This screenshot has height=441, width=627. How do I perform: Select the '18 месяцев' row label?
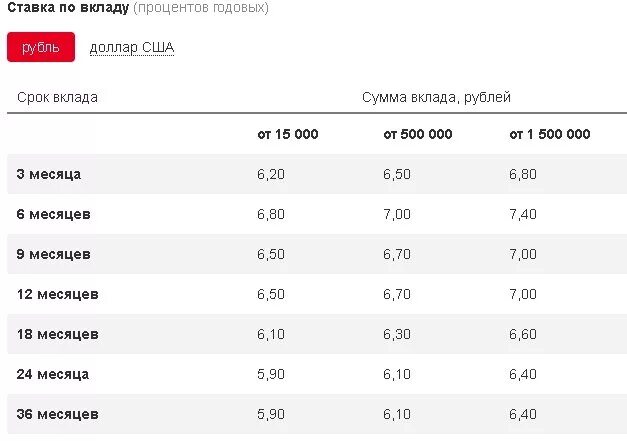point(58,334)
